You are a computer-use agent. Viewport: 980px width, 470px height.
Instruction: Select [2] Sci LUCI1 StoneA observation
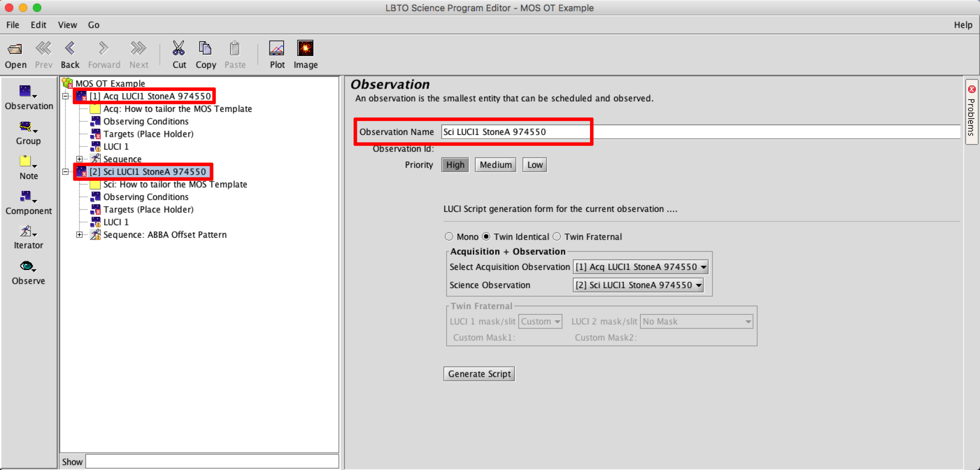(x=147, y=172)
